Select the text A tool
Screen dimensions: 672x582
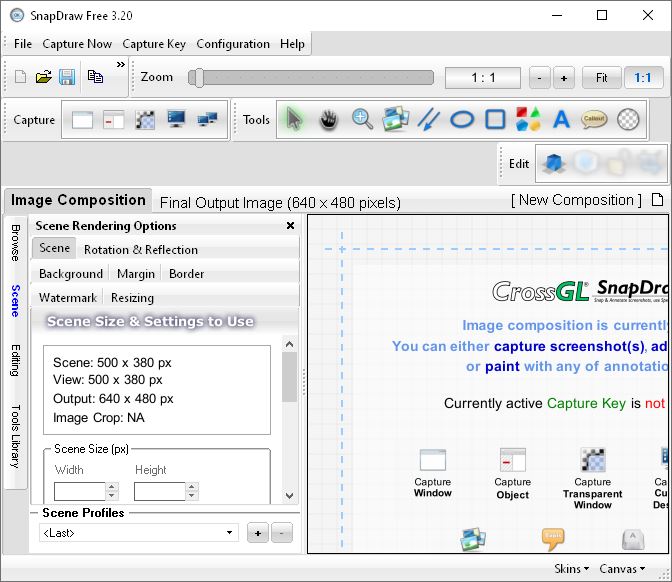pos(561,120)
